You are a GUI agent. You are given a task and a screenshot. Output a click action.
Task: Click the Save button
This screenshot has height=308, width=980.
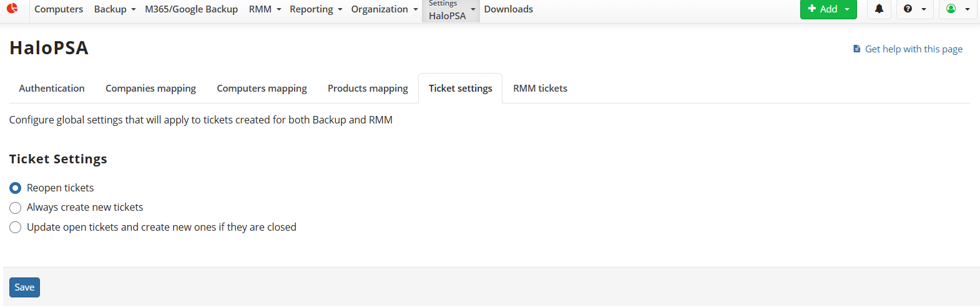click(x=24, y=287)
